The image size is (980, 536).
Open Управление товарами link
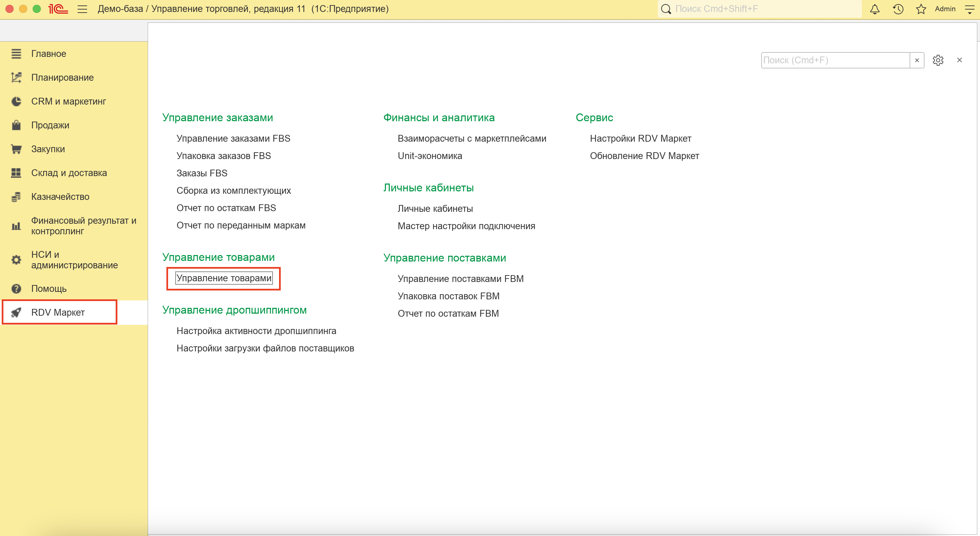coord(224,278)
